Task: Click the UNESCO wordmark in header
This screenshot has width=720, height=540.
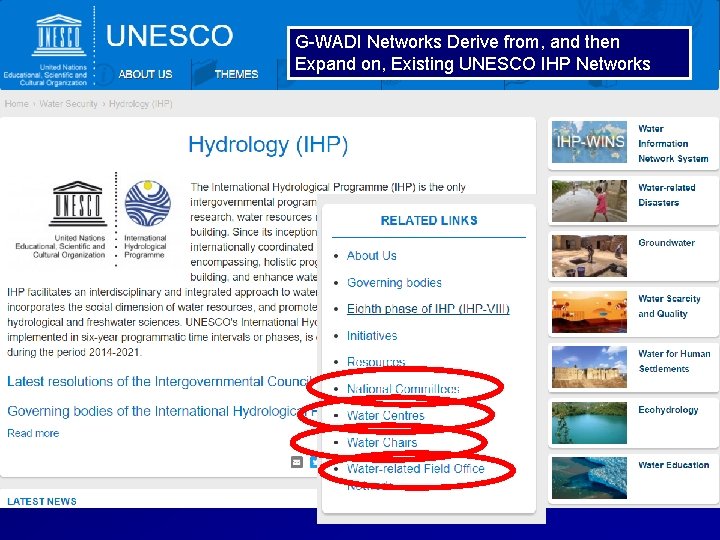Action: (x=169, y=36)
